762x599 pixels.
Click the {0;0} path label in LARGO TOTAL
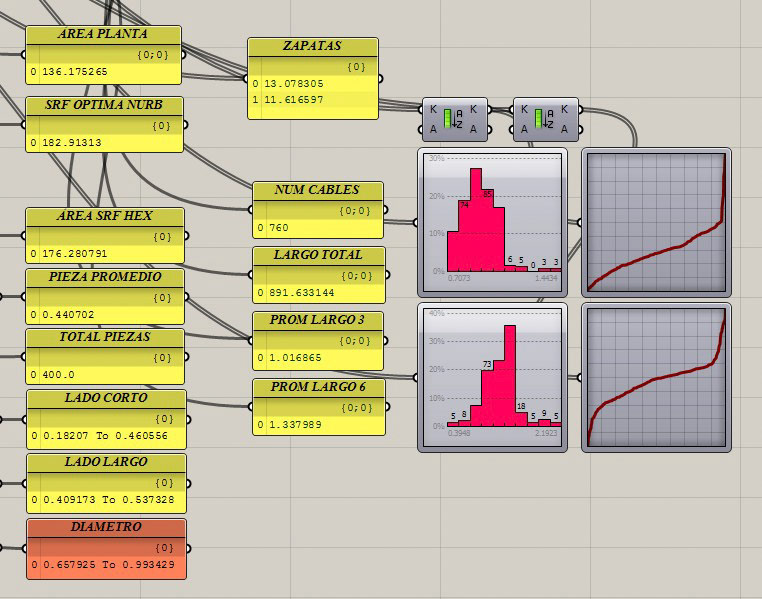pyautogui.click(x=357, y=276)
